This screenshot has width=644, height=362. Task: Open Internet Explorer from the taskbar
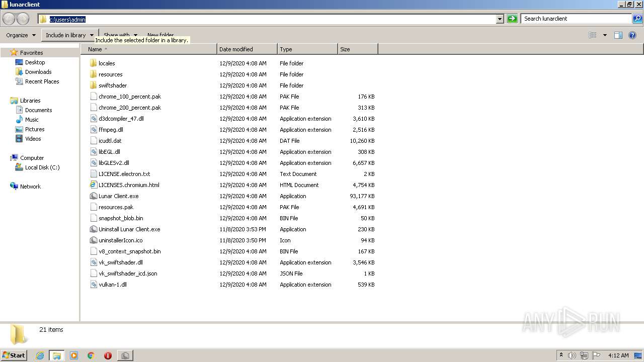pyautogui.click(x=40, y=355)
